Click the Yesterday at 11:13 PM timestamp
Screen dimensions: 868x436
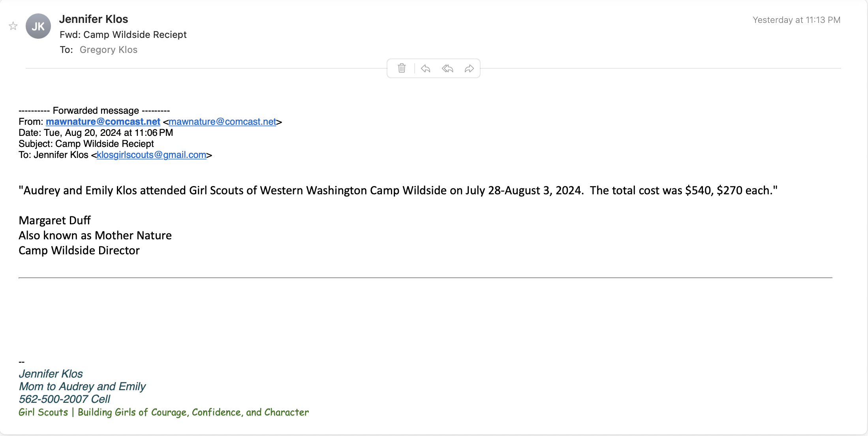pyautogui.click(x=796, y=20)
